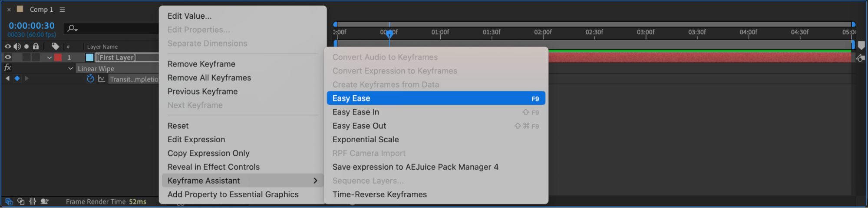
Task: Toggle the Render Time pane snail icon
Action: pyautogui.click(x=44, y=201)
